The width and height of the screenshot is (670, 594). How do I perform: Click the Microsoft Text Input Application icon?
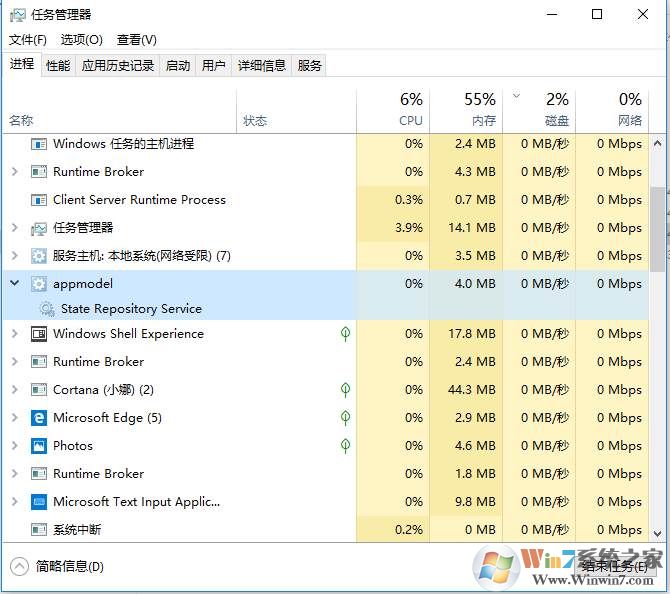pyautogui.click(x=39, y=502)
